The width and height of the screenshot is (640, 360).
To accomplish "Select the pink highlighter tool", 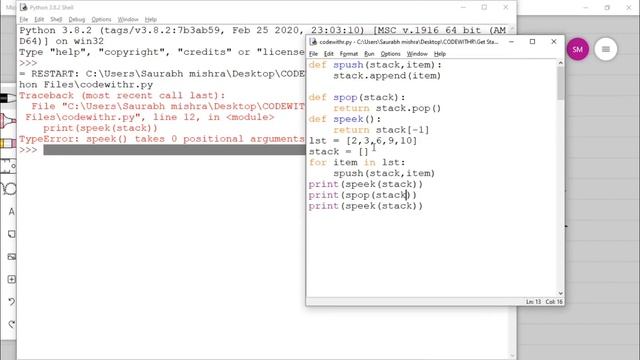I will point(8,121).
